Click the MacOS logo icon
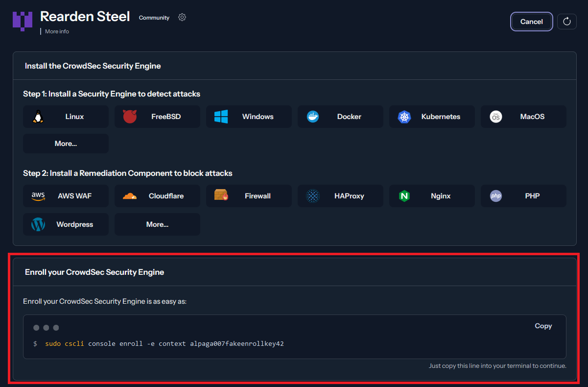588x387 pixels. (496, 117)
